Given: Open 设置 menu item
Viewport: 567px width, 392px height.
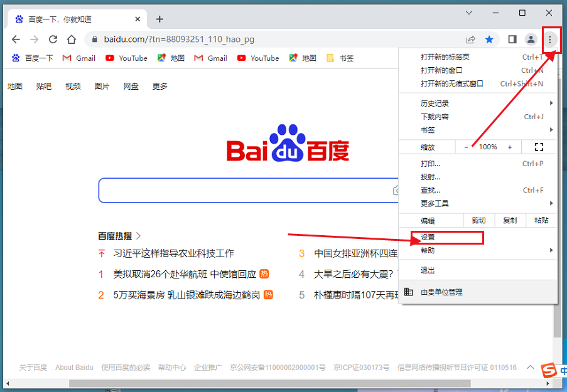Looking at the screenshot, I should tap(478, 237).
